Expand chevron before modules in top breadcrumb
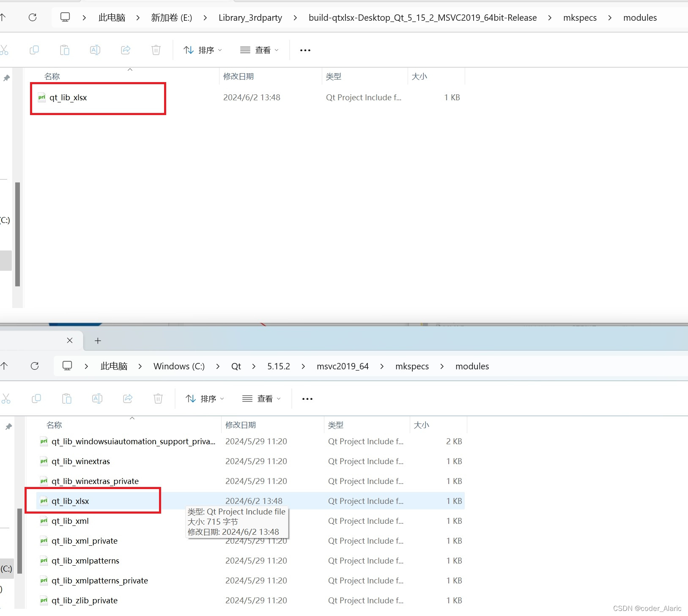 tap(610, 18)
